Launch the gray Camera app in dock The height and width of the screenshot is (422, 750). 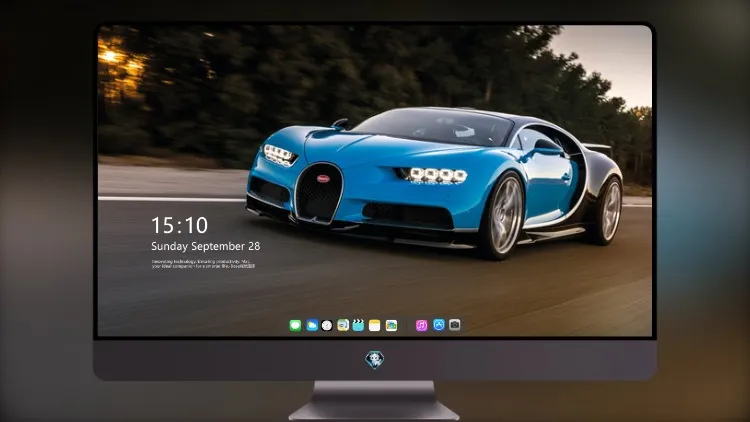tap(454, 325)
